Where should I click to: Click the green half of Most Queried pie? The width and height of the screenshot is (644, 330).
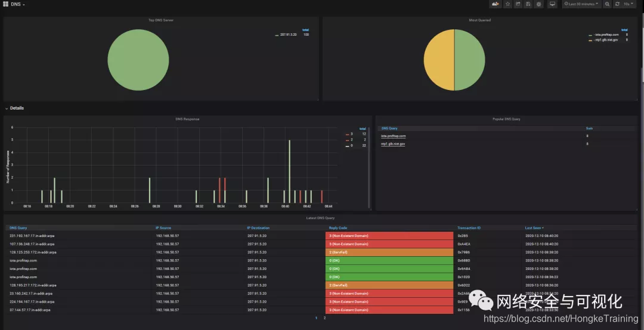470,60
